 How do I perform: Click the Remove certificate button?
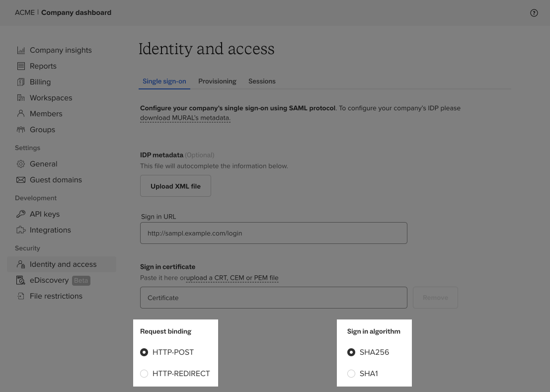click(x=435, y=298)
